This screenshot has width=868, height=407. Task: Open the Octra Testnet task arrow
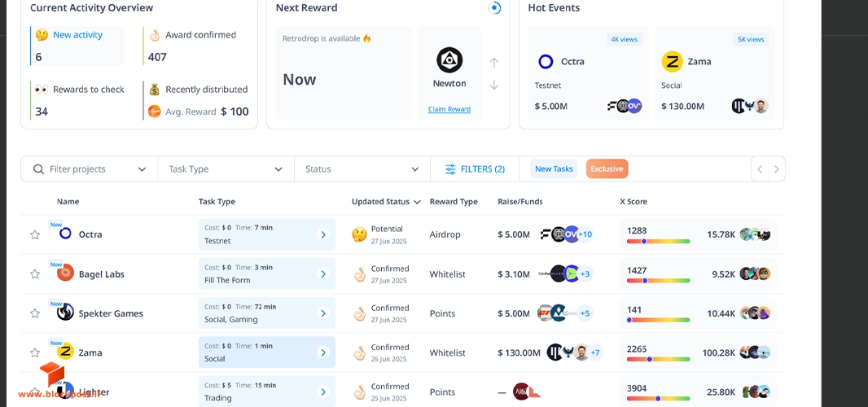pyautogui.click(x=323, y=234)
